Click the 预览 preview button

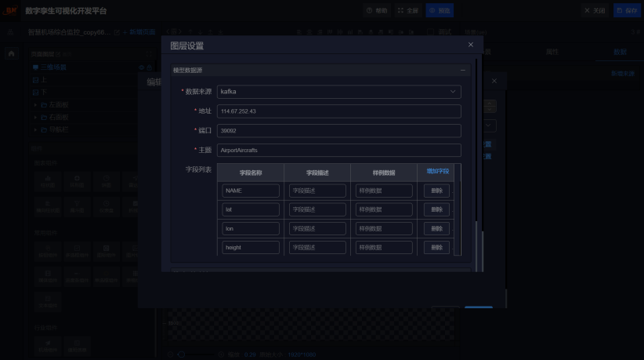[x=440, y=10]
